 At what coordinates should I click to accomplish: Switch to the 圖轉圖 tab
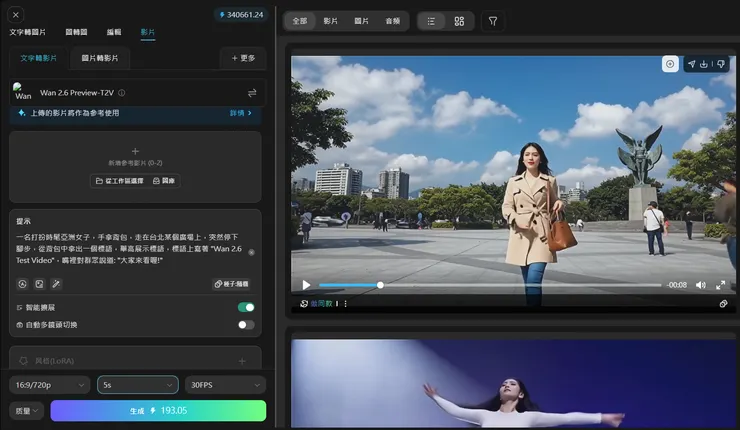(76, 32)
